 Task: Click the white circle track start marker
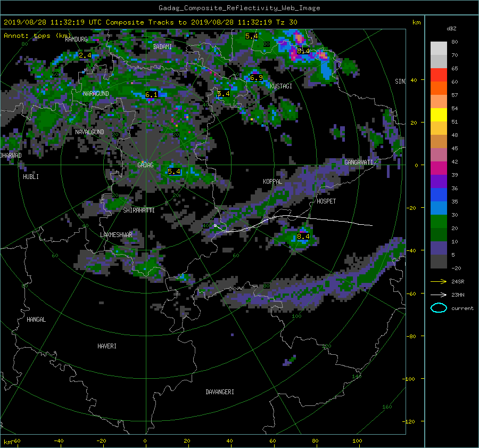point(216,226)
